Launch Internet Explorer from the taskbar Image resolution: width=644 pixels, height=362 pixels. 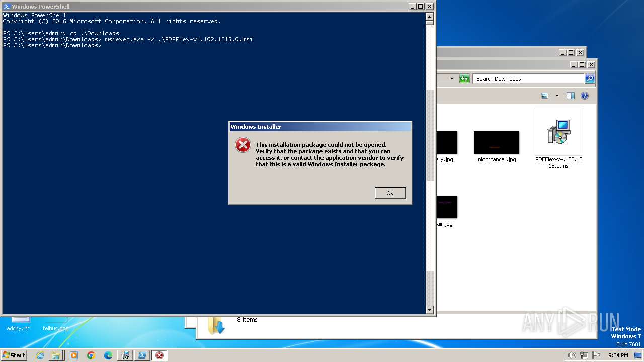pyautogui.click(x=40, y=355)
